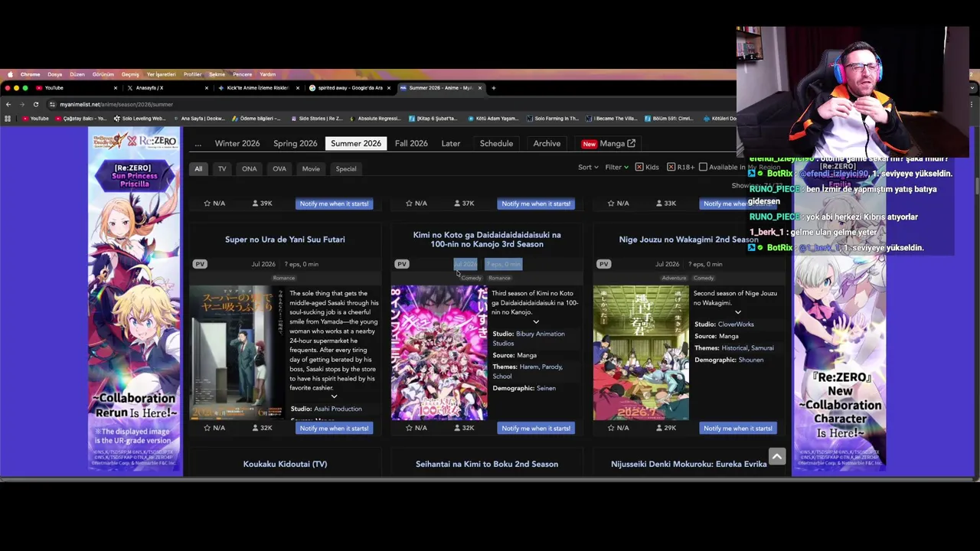Click members icon showing 32K under Super no Ura

[256, 428]
